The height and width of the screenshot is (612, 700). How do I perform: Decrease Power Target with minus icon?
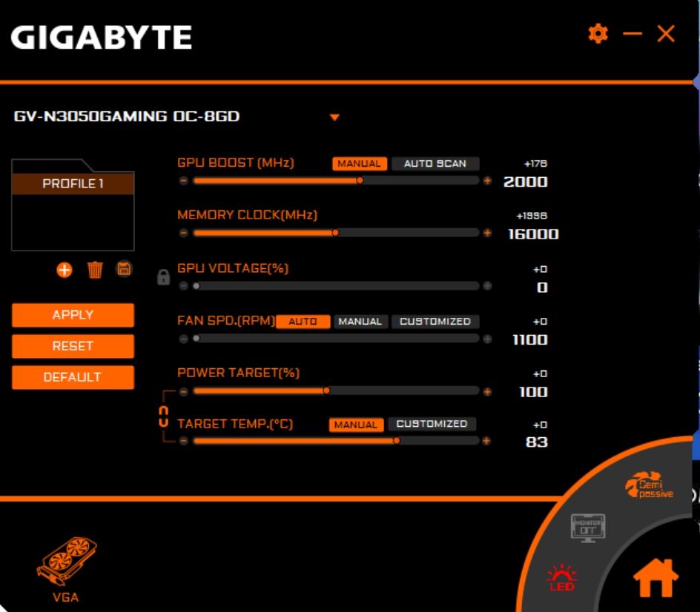[183, 392]
